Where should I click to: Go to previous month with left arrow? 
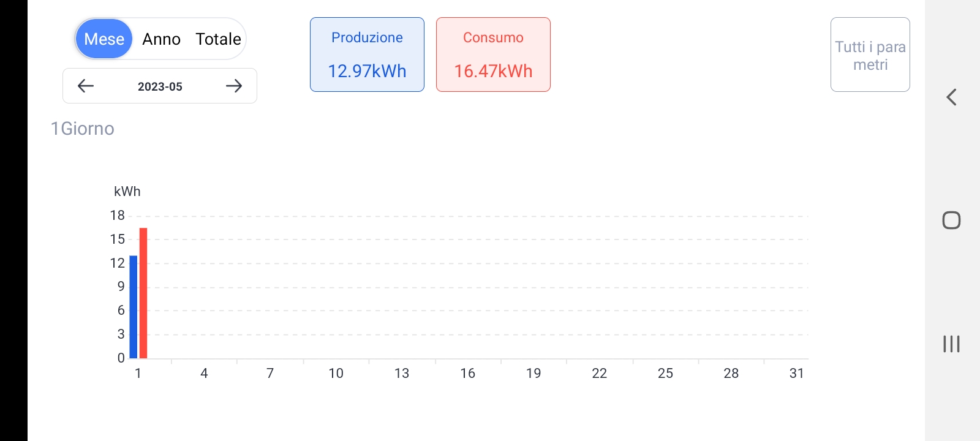(x=86, y=86)
